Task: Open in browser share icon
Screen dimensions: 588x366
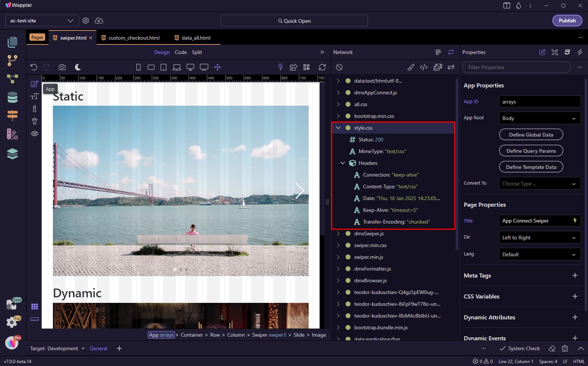Action: click(293, 67)
